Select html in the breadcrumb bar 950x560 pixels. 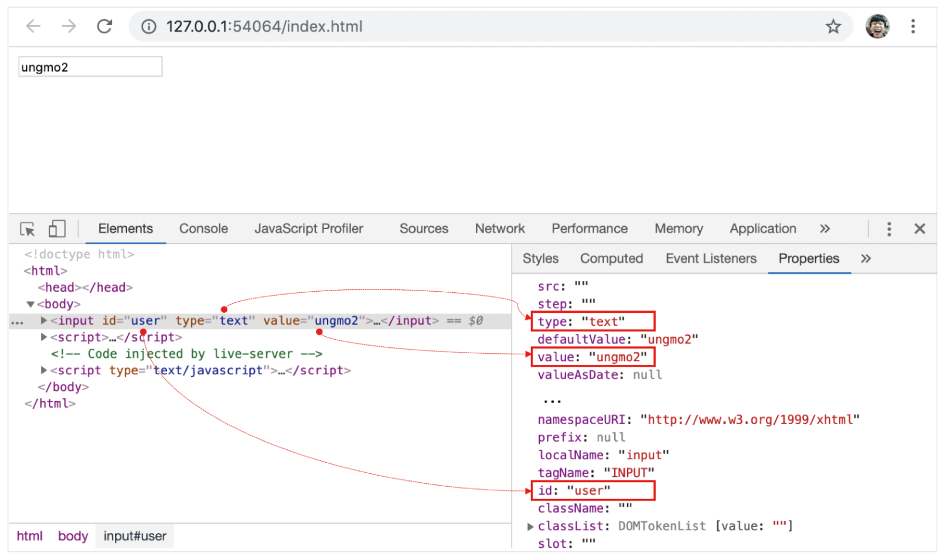click(30, 536)
